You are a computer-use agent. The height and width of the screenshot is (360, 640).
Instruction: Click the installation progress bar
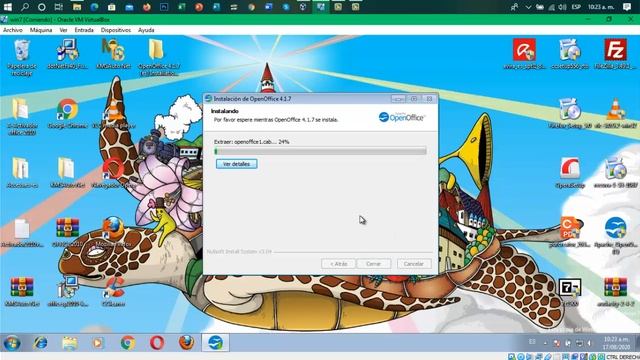pyautogui.click(x=320, y=151)
